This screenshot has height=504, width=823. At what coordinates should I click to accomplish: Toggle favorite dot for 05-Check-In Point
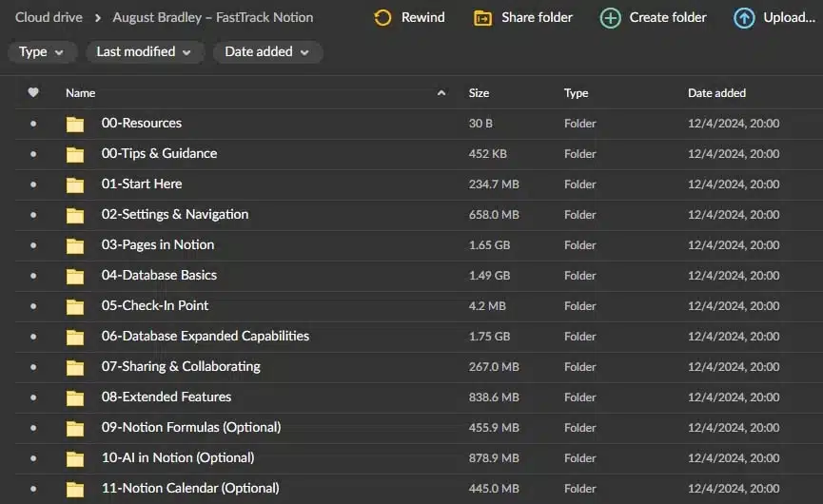33,306
